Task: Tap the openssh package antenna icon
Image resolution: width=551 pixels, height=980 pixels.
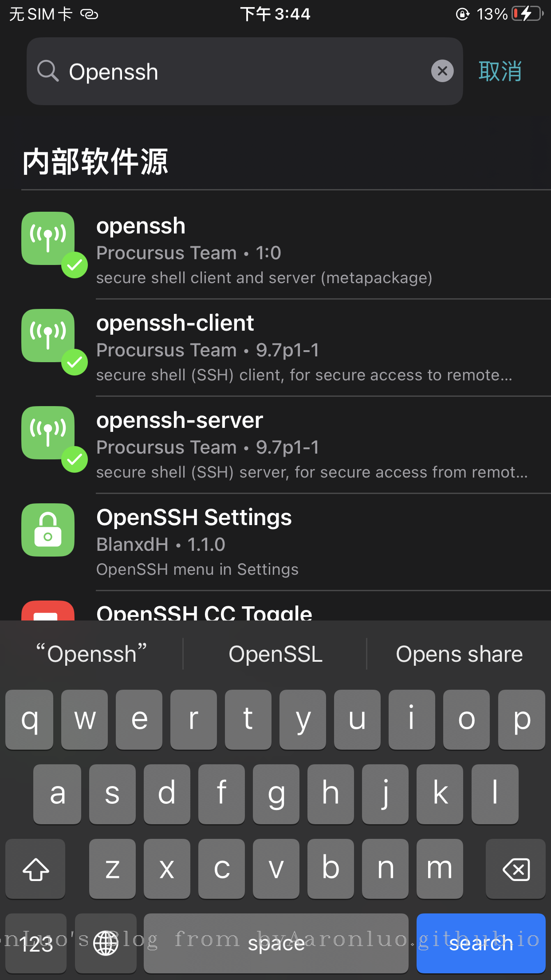Action: (48, 238)
